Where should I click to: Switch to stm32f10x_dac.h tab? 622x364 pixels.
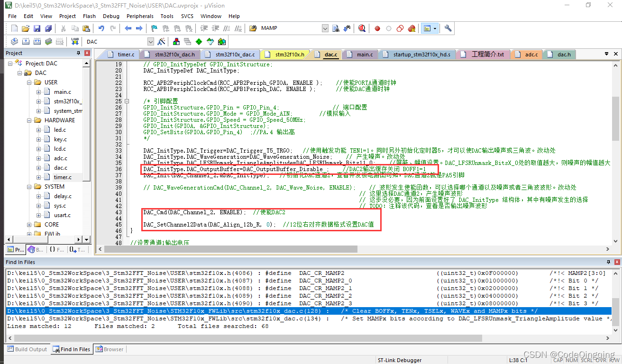tap(170, 55)
